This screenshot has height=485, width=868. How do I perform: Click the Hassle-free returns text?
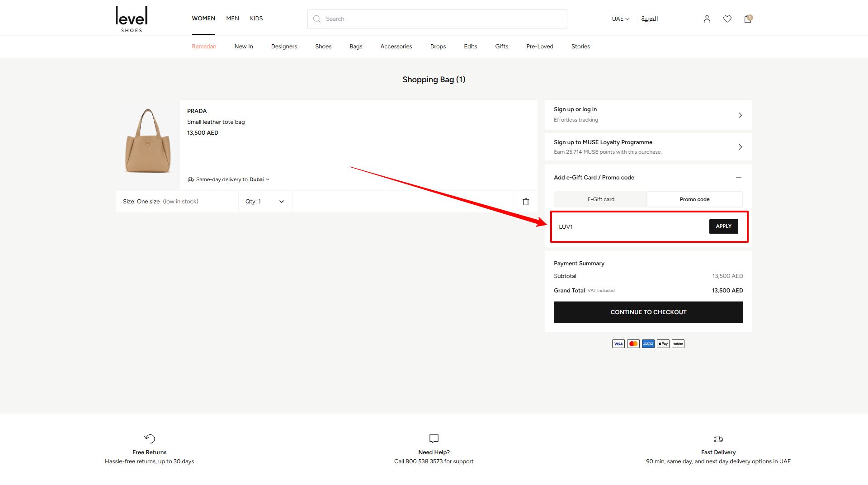tap(150, 461)
